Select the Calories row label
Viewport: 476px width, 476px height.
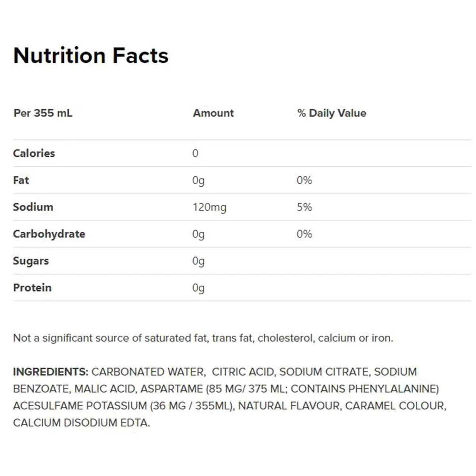[34, 153]
